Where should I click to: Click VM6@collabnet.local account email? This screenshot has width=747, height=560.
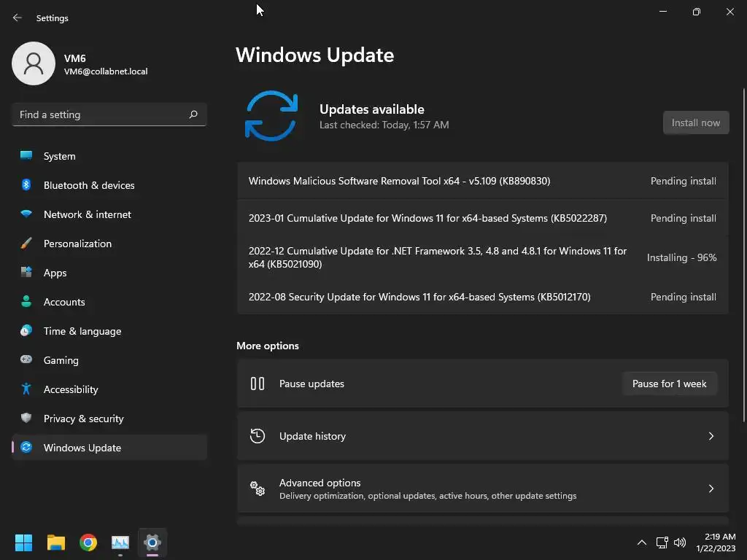click(x=106, y=71)
